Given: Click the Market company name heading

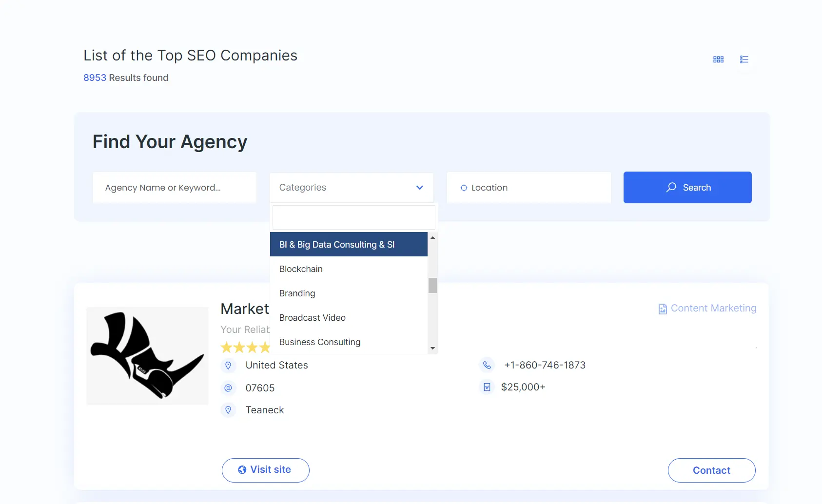Looking at the screenshot, I should [x=245, y=309].
